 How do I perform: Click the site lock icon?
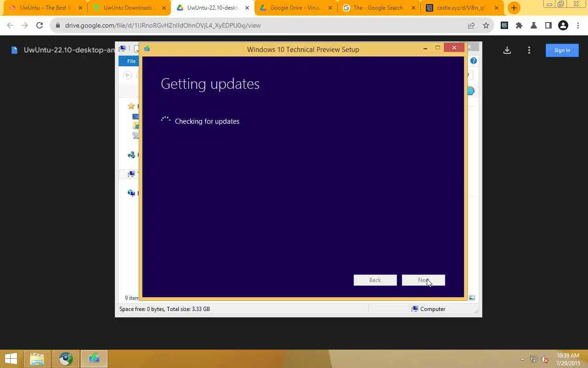point(57,25)
